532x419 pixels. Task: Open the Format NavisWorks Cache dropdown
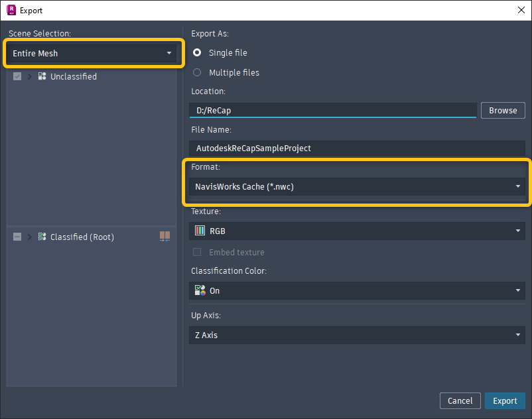coord(357,187)
